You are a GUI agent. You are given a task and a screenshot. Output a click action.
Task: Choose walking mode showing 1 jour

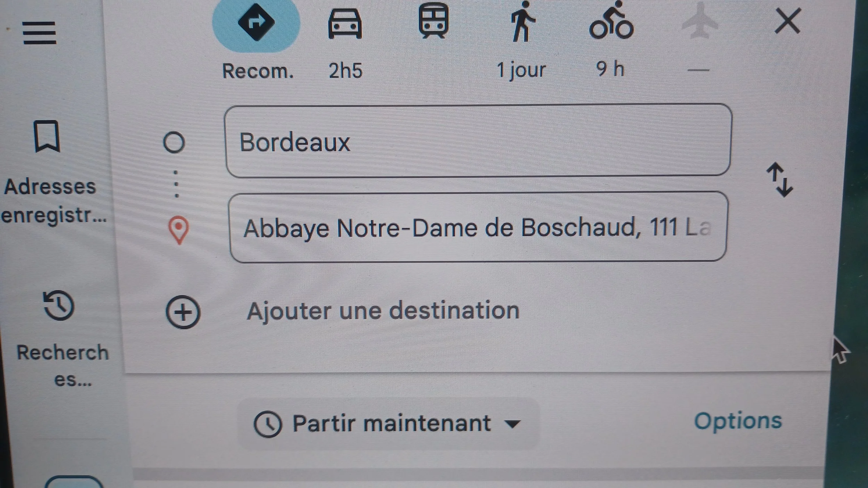[x=523, y=22]
